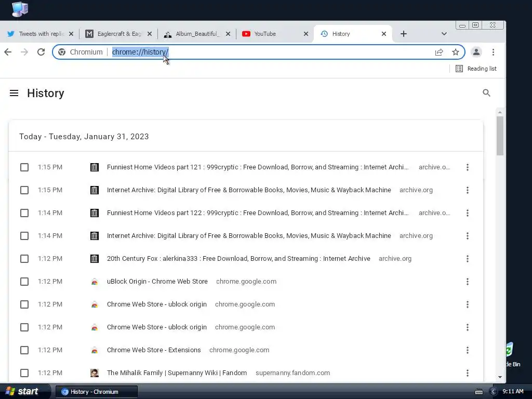Open actions menu for Funniest Home Videos part 122
Viewport: 532px width, 399px height.
point(467,213)
